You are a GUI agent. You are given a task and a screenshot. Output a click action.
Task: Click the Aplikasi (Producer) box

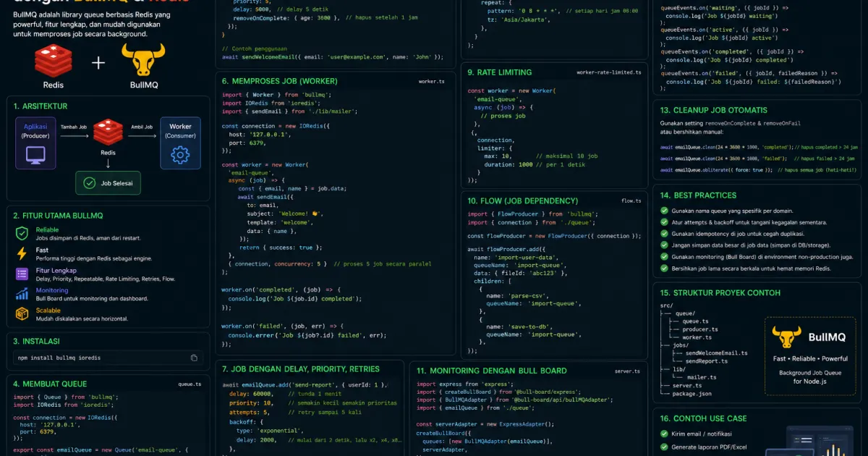click(35, 144)
